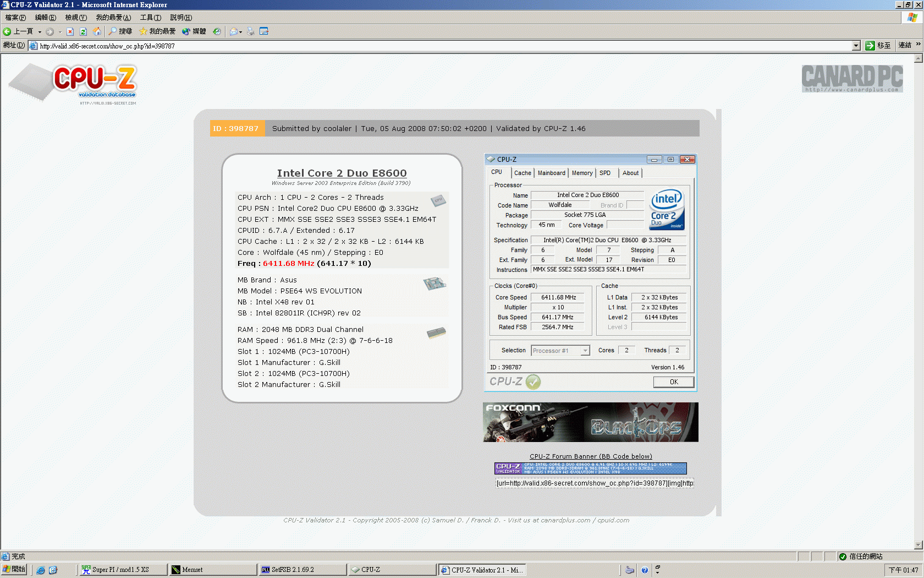Click the OK button in CPU-Z window
Viewport: 924px width, 578px height.
[674, 382]
